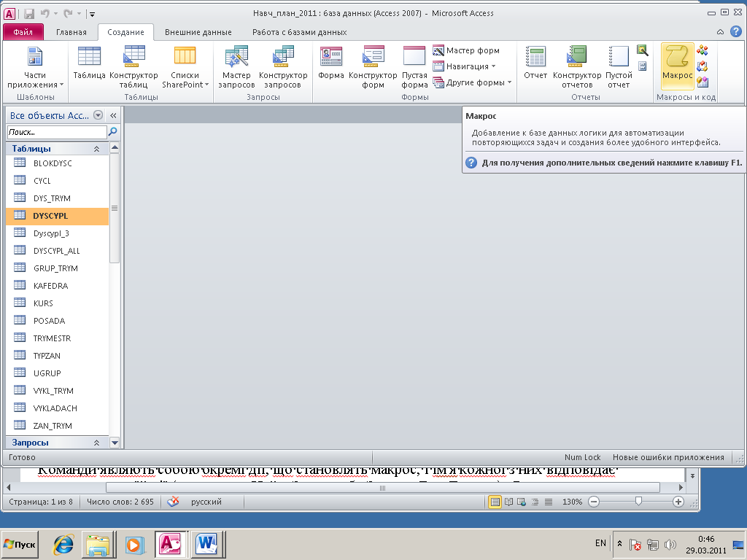
Task: Click the labels (Наклейки) small icon
Action: click(642, 66)
